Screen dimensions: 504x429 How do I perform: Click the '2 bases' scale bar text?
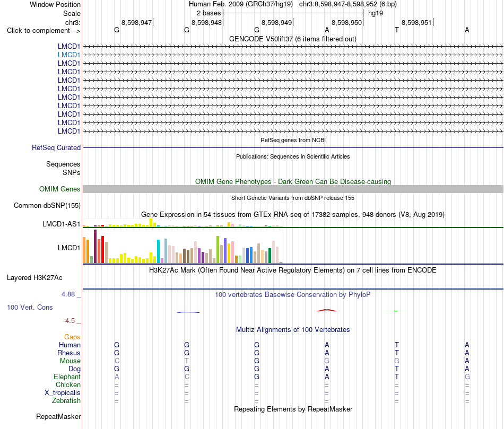pyautogui.click(x=209, y=13)
